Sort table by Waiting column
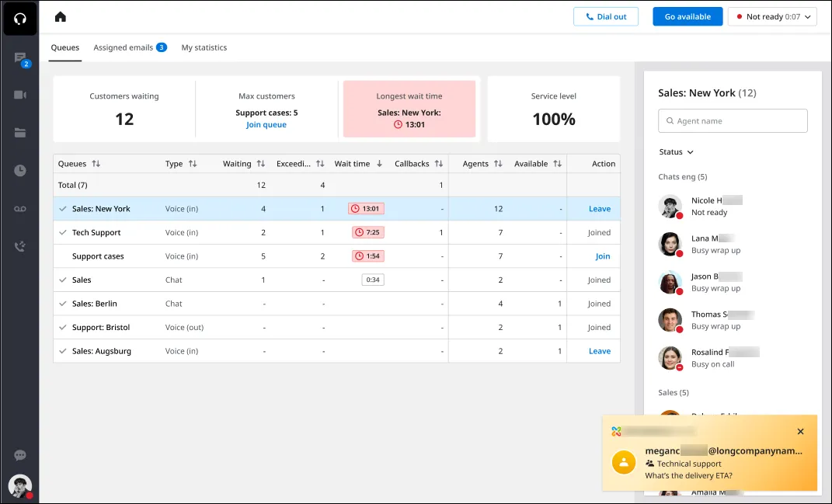Viewport: 832px width, 504px height. pyautogui.click(x=260, y=164)
